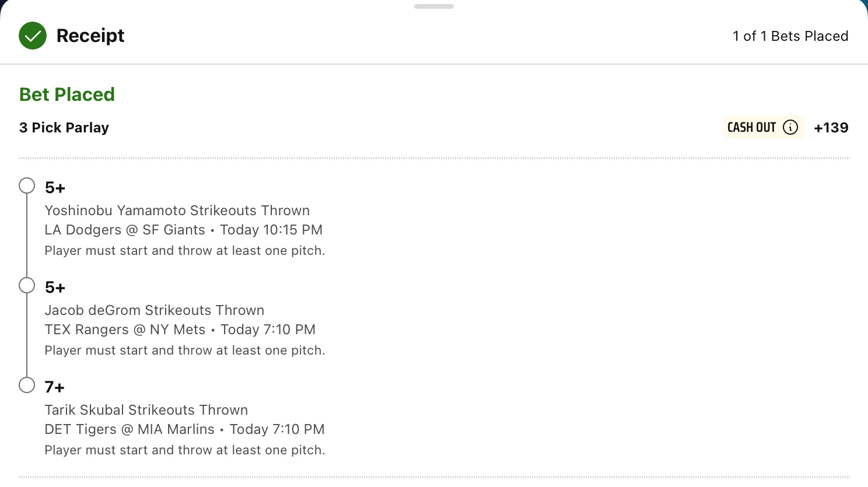Click the 1 of 1 Bets Placed label

[790, 36]
